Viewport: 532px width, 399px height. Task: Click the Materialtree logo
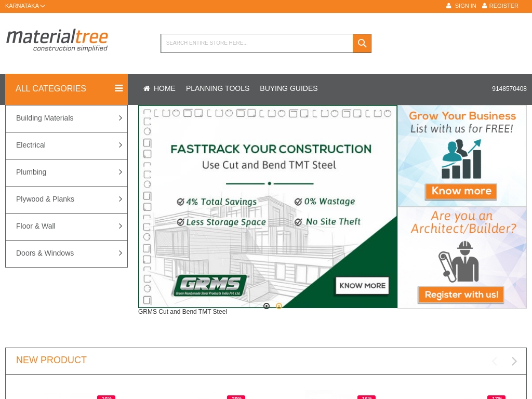click(57, 40)
